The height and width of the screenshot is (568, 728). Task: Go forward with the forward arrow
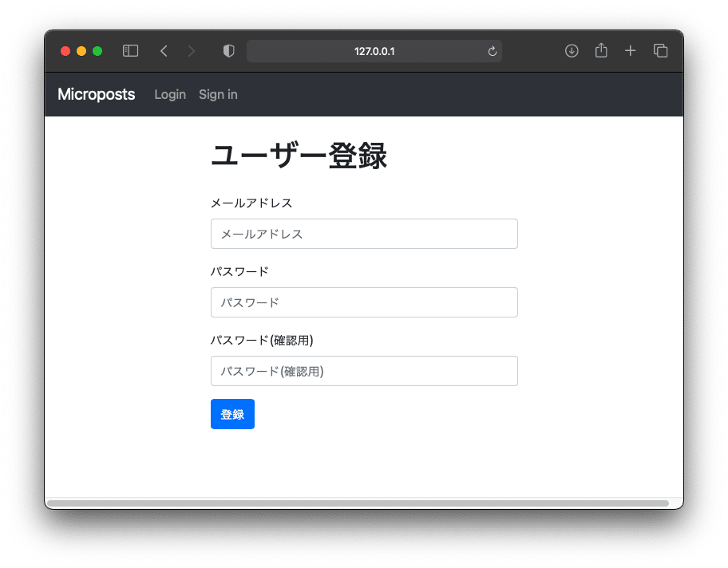point(192,51)
